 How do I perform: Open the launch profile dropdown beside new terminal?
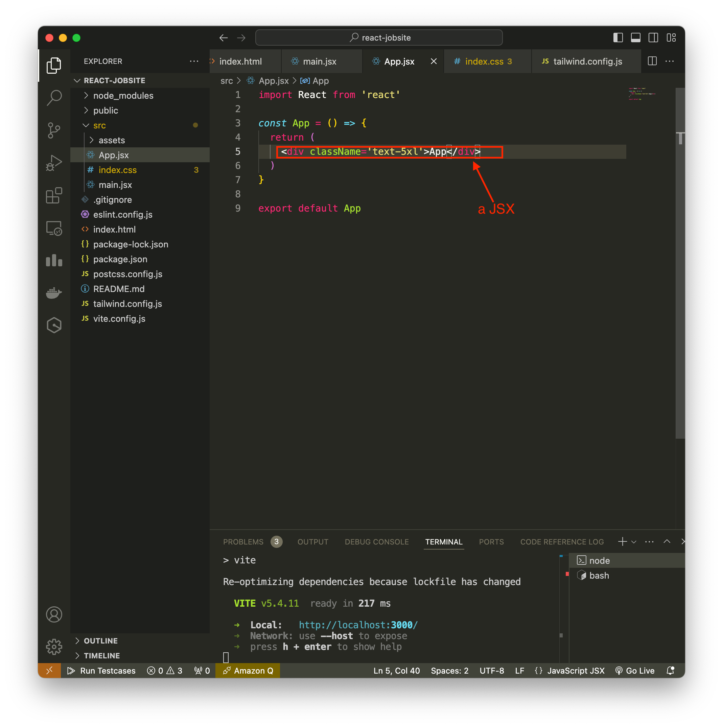[634, 542]
